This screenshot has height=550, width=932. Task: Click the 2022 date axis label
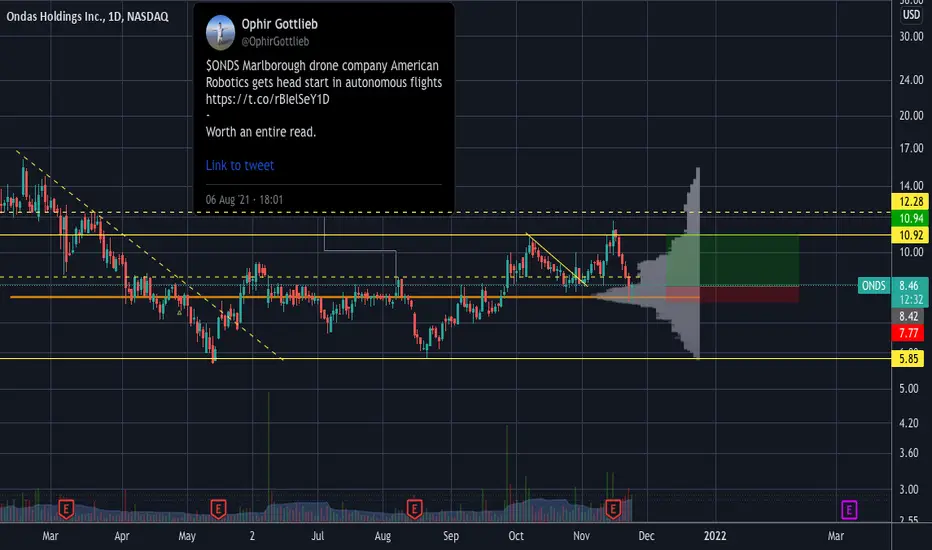[715, 536]
